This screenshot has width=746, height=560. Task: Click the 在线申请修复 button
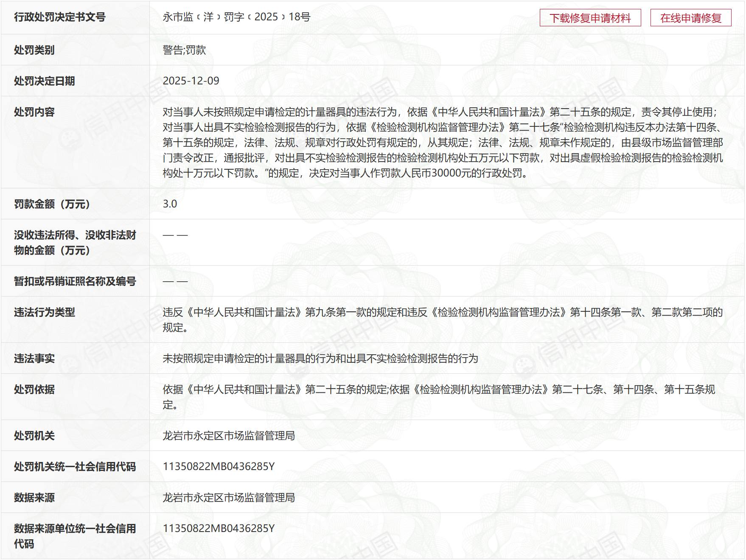click(690, 18)
